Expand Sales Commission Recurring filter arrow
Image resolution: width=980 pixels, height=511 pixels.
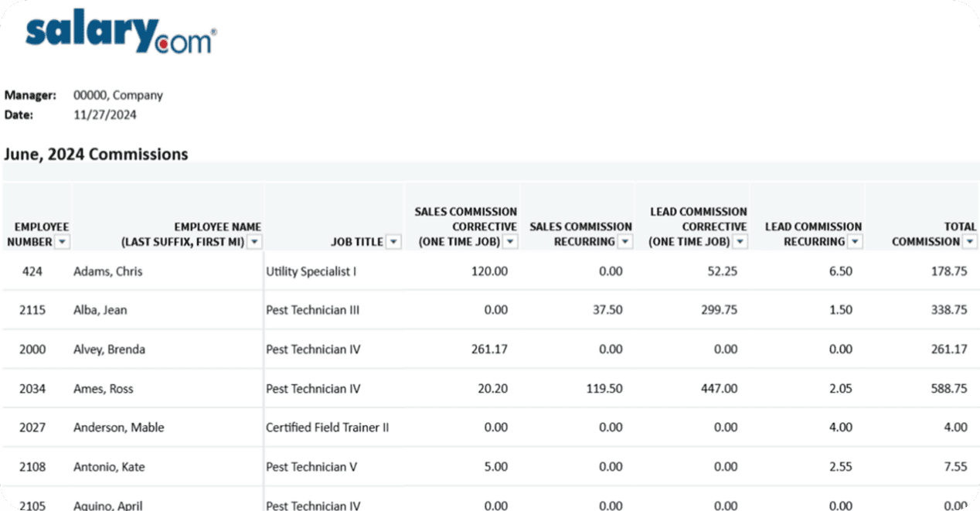tap(625, 242)
